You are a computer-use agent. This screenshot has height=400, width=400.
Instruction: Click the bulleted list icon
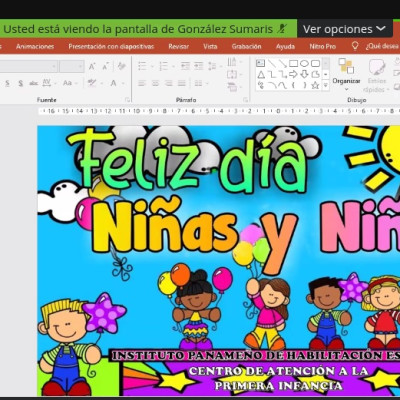[x=142, y=66]
